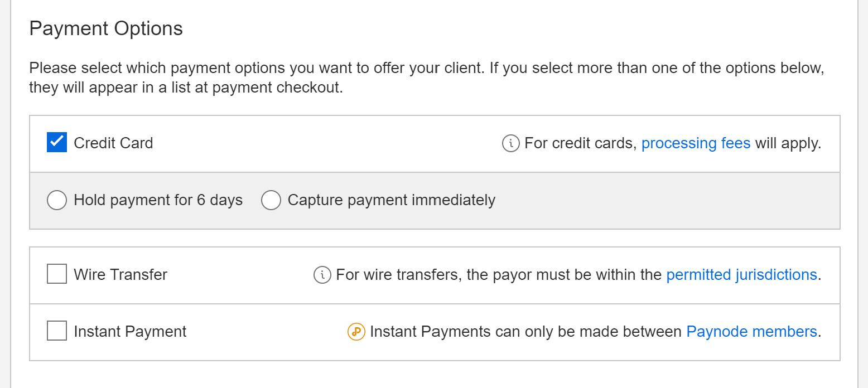Click the Payment Options heading

pos(106,28)
